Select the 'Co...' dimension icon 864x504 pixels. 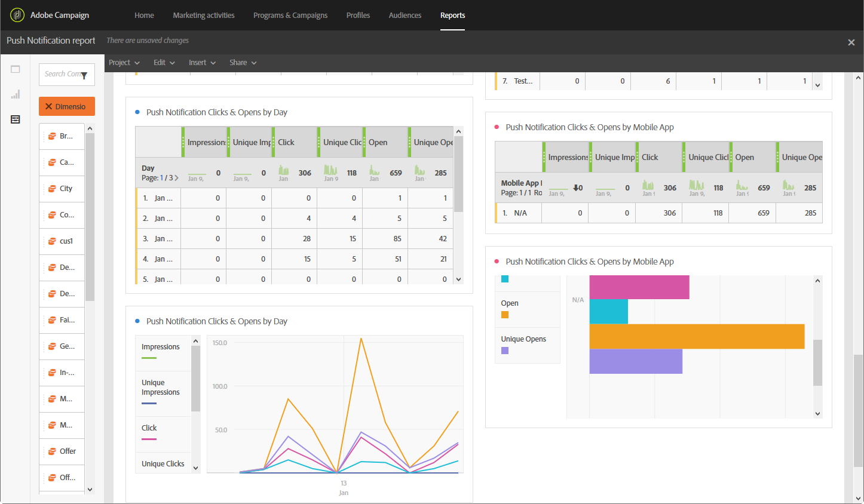click(x=53, y=215)
